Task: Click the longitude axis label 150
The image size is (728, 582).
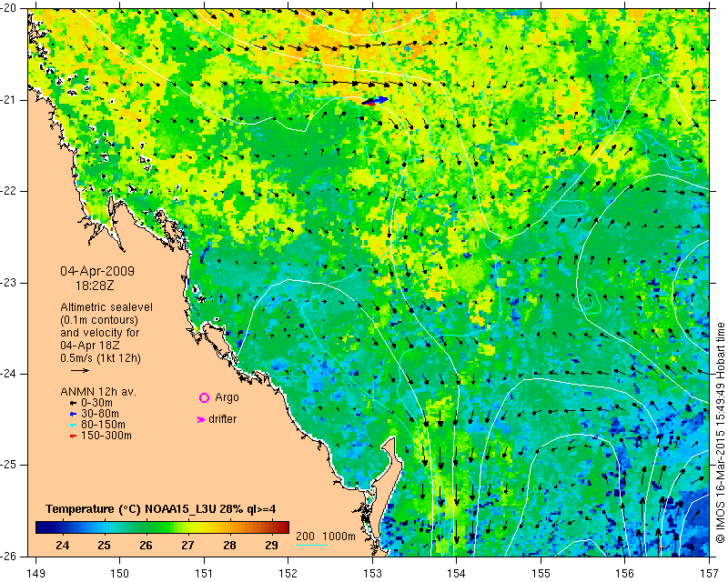Action: [119, 574]
